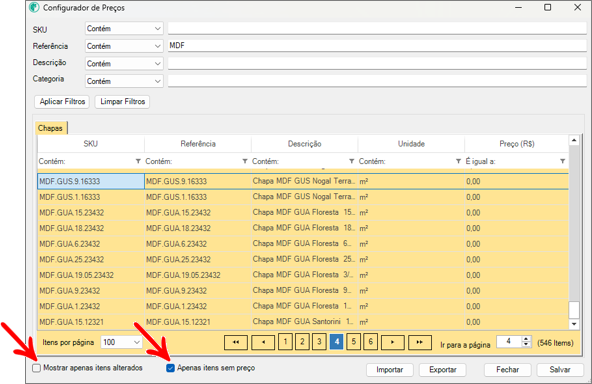Sort by the Preço (R$) column header
The image size is (592, 384).
pos(516,144)
